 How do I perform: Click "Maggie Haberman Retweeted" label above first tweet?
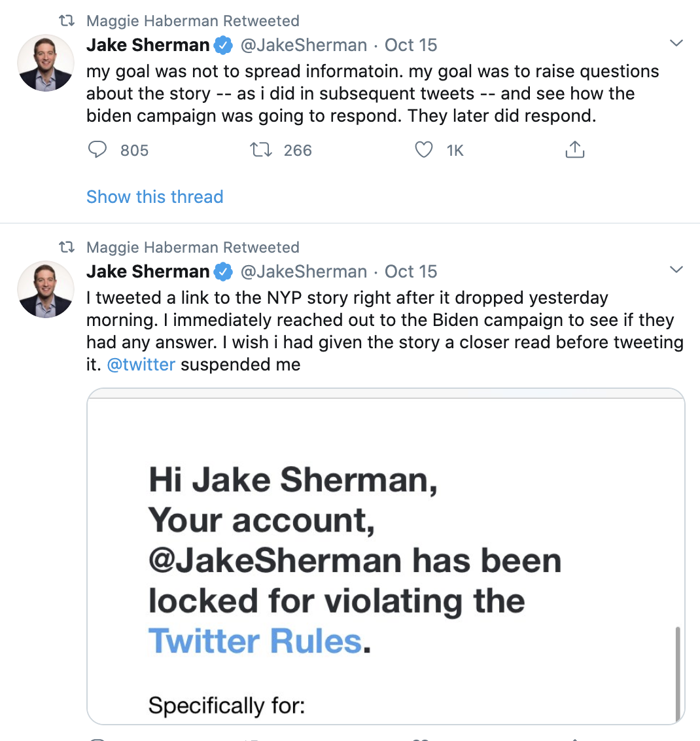pyautogui.click(x=193, y=21)
